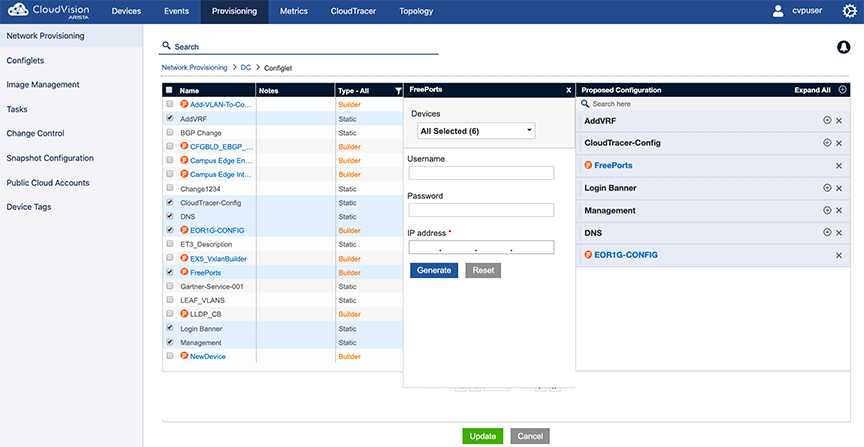
Task: Open the notifications bell icon
Action: pyautogui.click(x=844, y=47)
